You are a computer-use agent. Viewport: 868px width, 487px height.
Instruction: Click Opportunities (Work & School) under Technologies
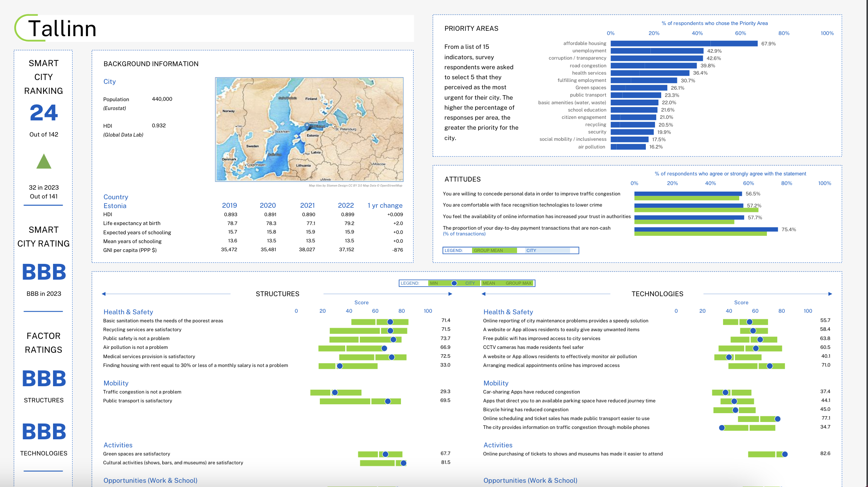pyautogui.click(x=530, y=480)
